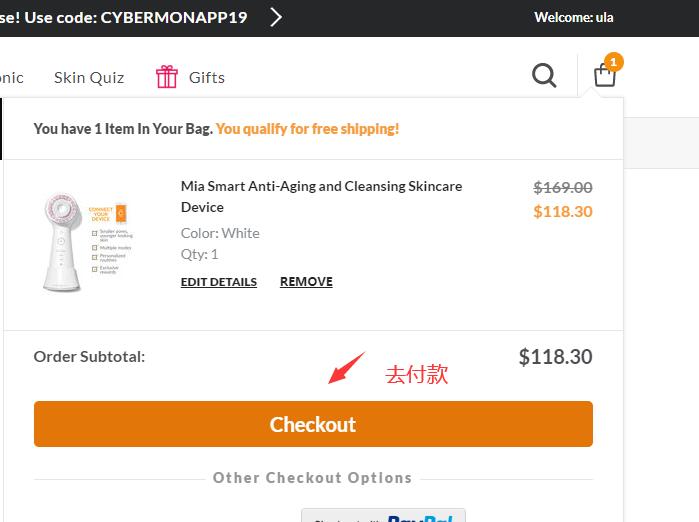Click the free shipping qualification message
This screenshot has width=699, height=522.
coord(307,129)
